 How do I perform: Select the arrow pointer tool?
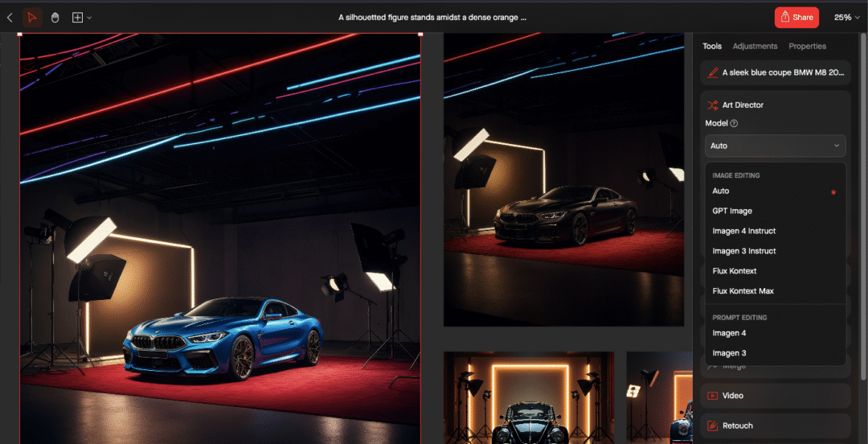tap(32, 17)
